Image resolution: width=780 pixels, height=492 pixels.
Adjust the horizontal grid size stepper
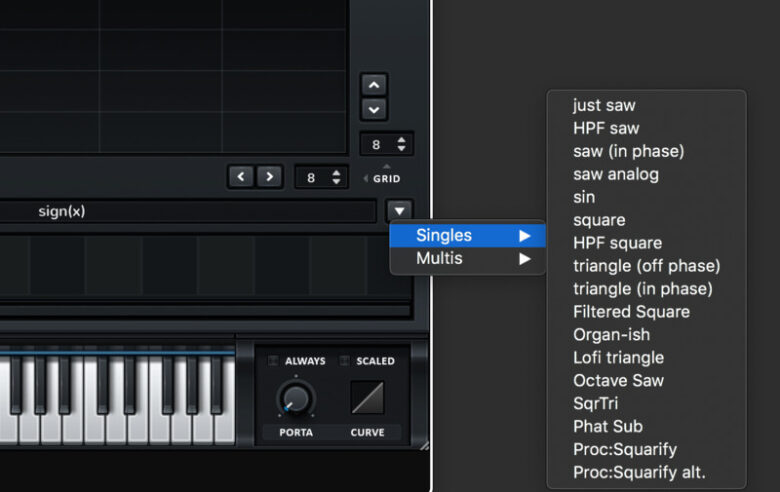click(x=336, y=177)
